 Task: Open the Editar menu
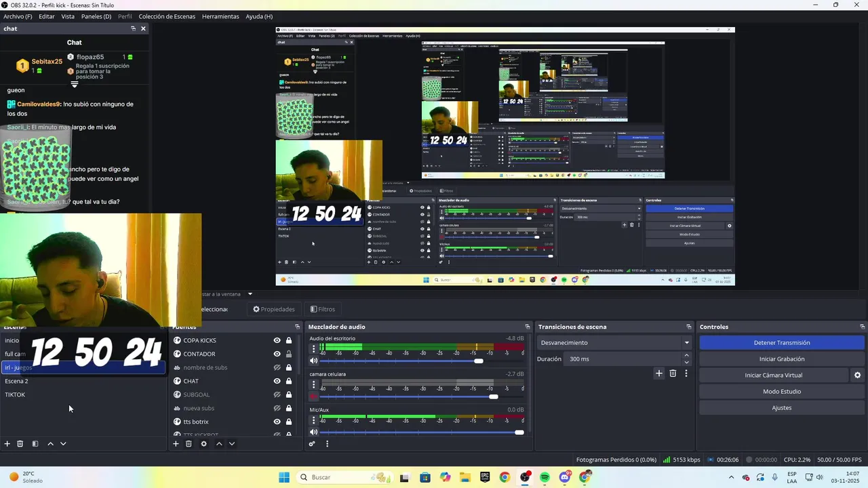(x=47, y=16)
